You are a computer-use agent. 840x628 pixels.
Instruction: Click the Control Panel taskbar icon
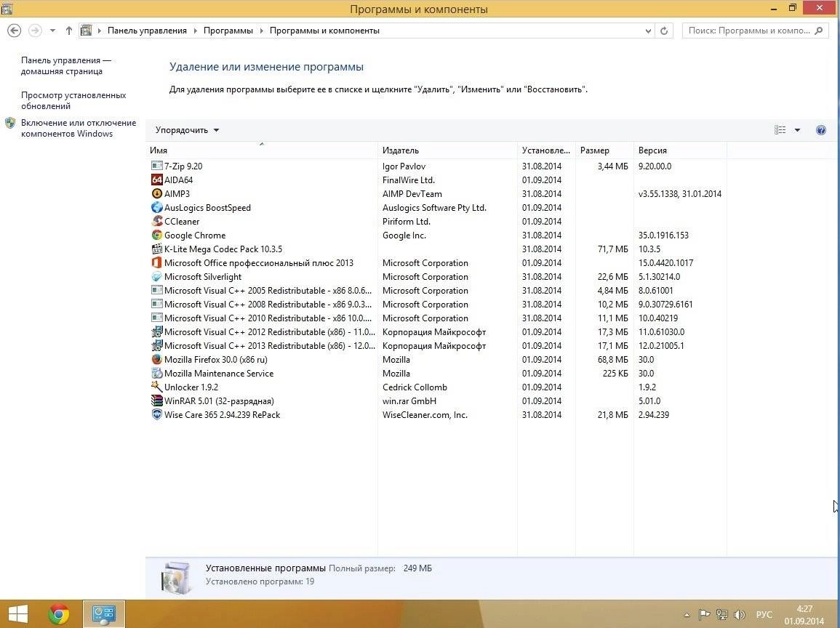click(104, 614)
